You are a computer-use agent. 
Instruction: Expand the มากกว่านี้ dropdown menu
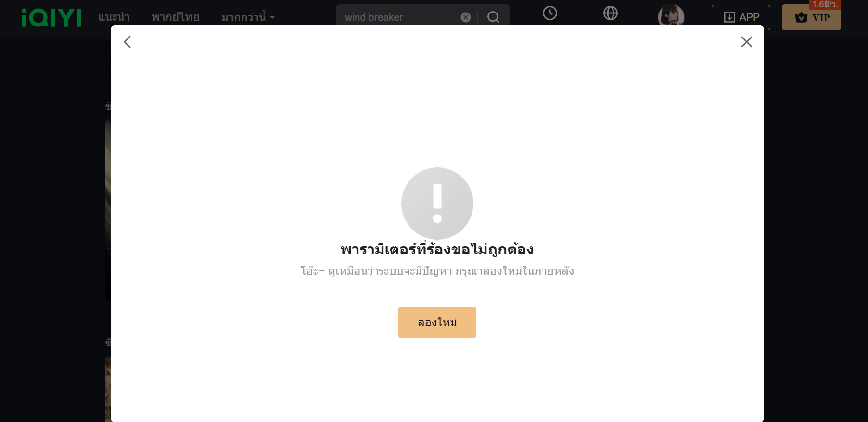248,17
